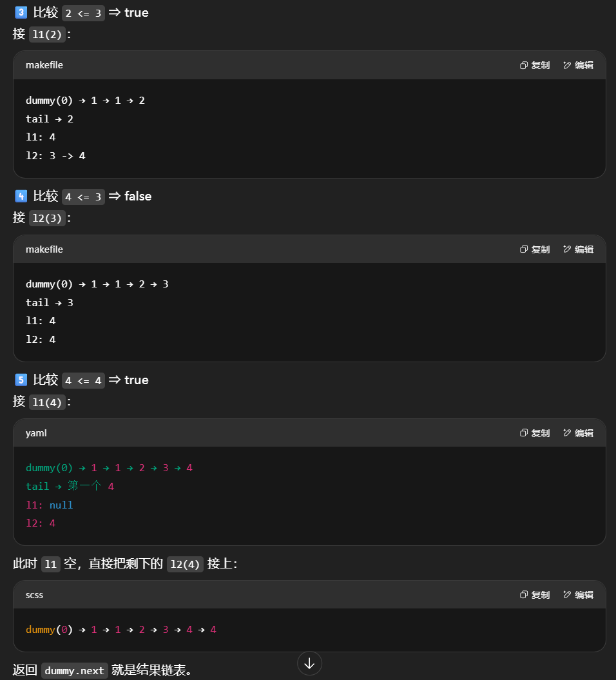This screenshot has width=616, height=680.
Task: Click the 'l1: null' line in yaml block
Action: tap(50, 505)
